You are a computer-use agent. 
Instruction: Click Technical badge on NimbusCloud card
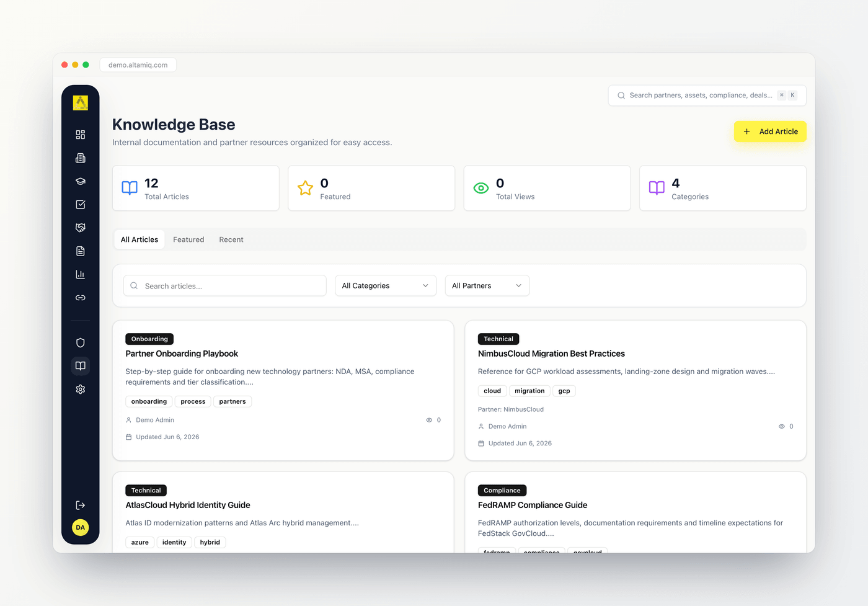click(x=498, y=339)
